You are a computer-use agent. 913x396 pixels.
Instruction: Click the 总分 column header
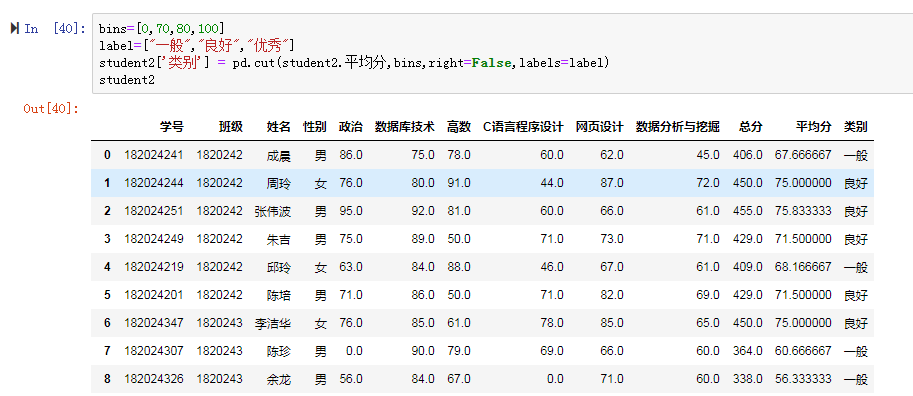tap(751, 127)
